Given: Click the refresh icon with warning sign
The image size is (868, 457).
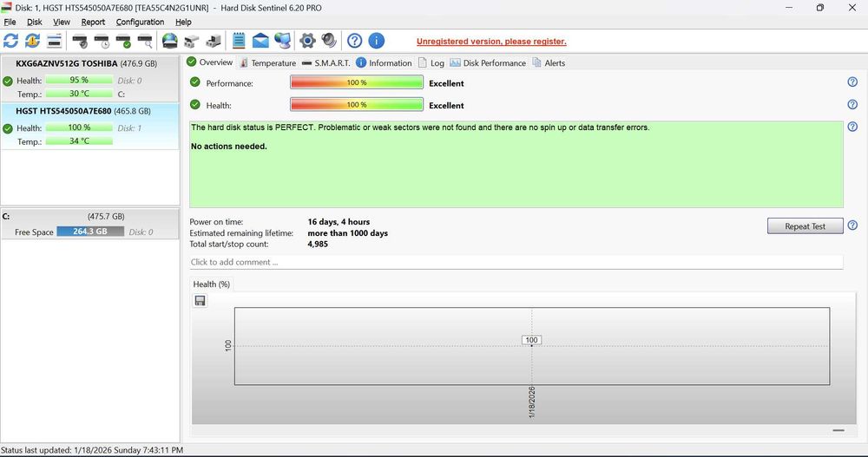Looking at the screenshot, I should [33, 41].
